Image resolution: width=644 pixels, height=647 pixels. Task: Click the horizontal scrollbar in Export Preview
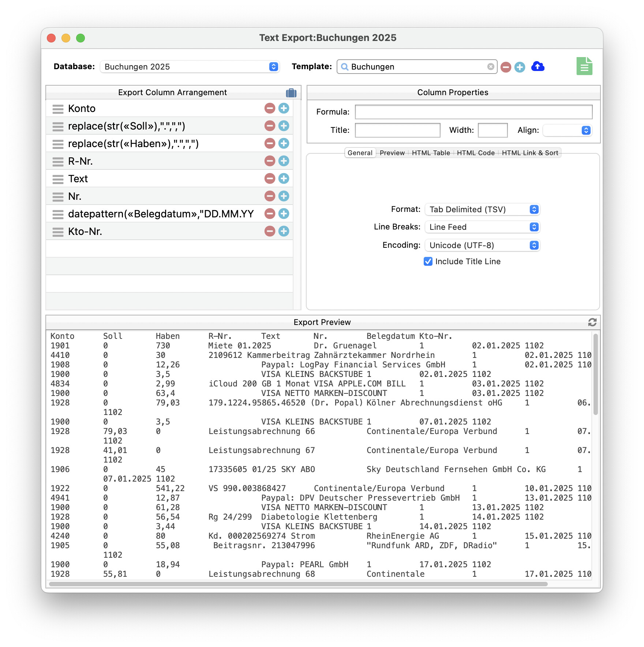point(298,584)
